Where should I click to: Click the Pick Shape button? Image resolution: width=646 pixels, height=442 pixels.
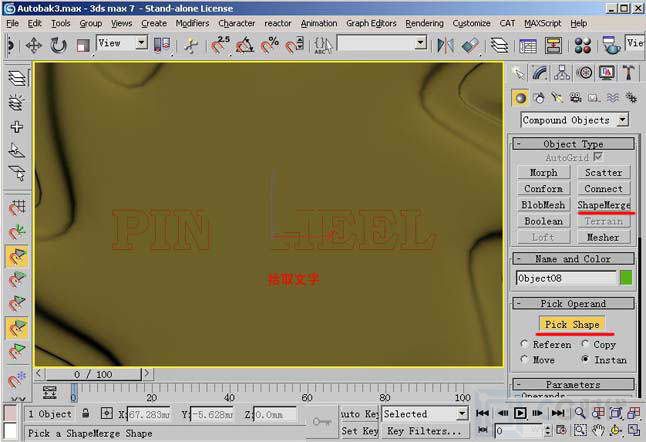[572, 324]
